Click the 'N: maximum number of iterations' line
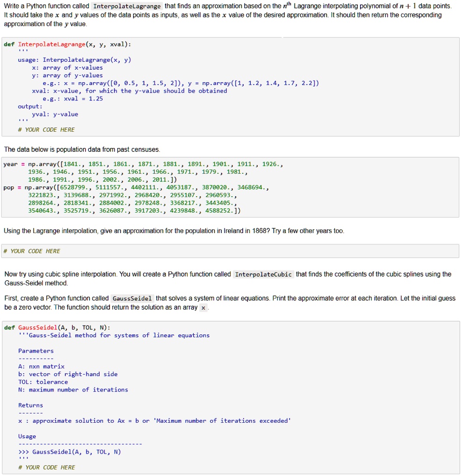This screenshot has width=462, height=476. [x=73, y=390]
